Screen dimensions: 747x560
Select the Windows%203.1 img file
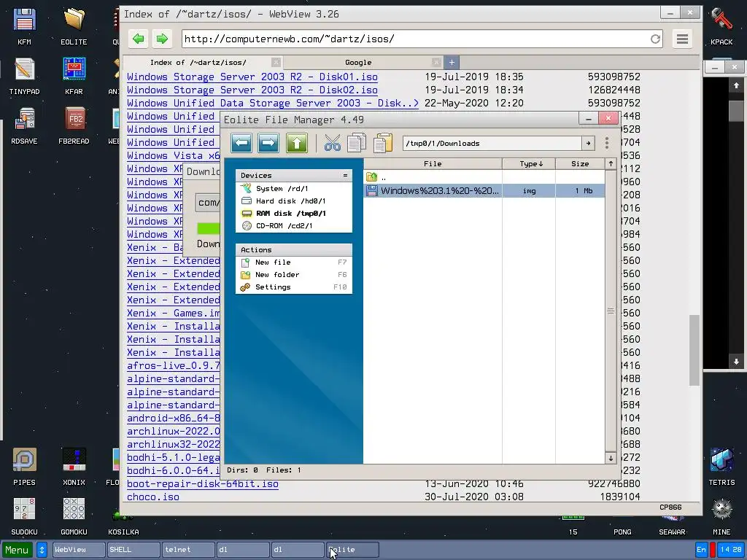[x=484, y=191]
